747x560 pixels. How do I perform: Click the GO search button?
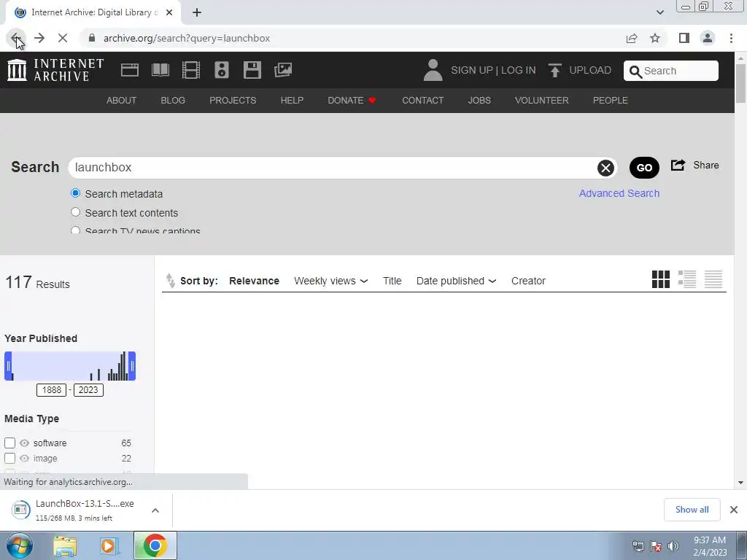tap(644, 168)
